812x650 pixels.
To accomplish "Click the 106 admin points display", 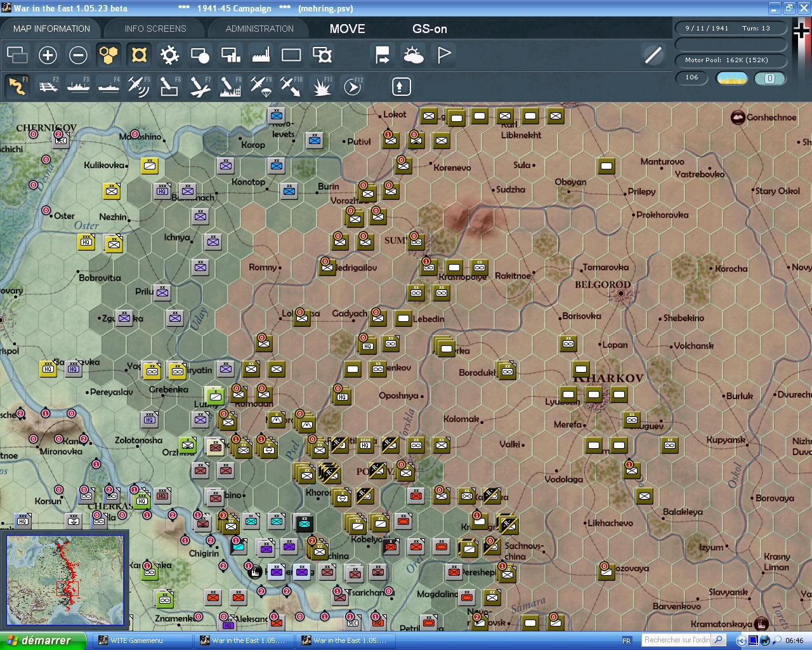I will coord(693,77).
